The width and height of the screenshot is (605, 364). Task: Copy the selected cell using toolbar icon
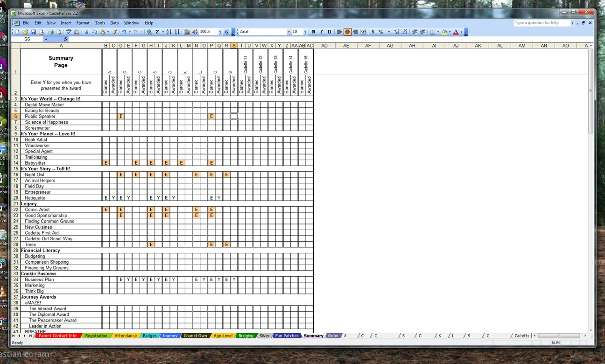[x=94, y=32]
